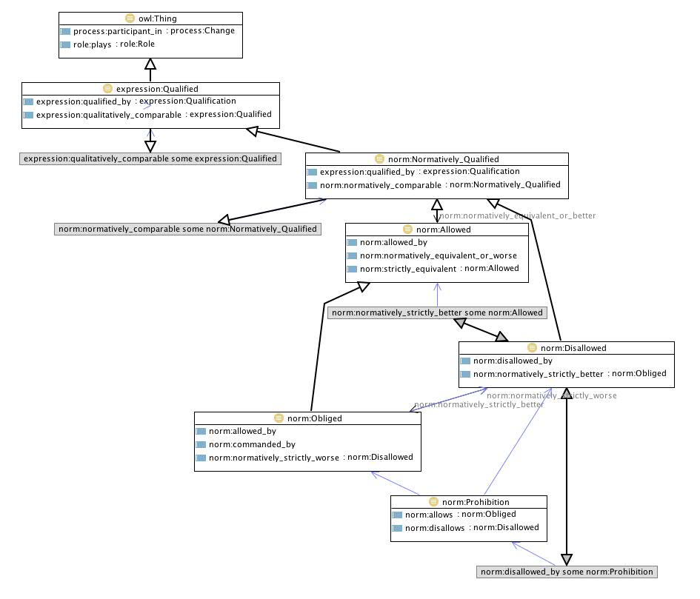Click the property icon next to norm:disallows
The height and width of the screenshot is (599, 700).
(397, 528)
